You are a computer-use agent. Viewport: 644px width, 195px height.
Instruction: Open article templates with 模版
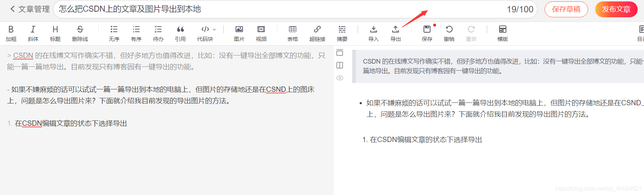(x=503, y=34)
